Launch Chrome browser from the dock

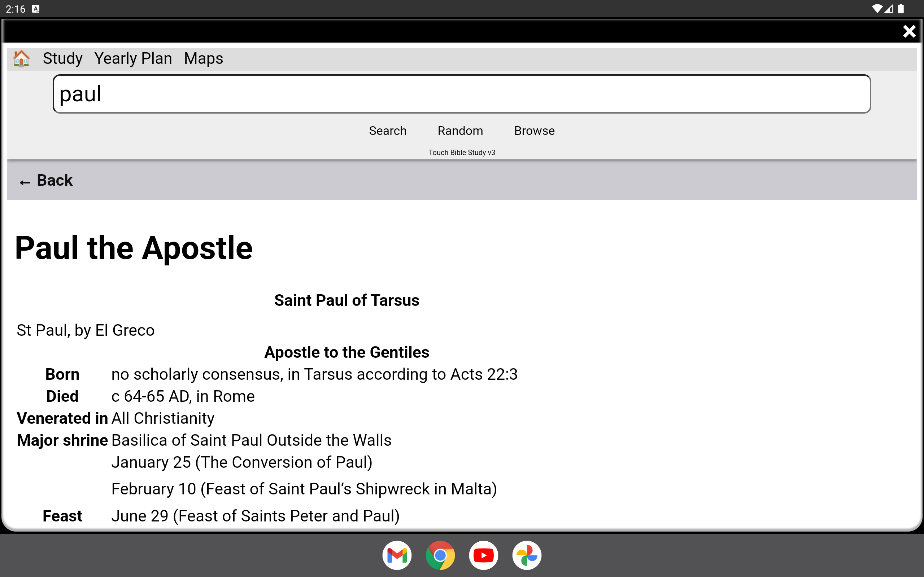click(x=440, y=555)
